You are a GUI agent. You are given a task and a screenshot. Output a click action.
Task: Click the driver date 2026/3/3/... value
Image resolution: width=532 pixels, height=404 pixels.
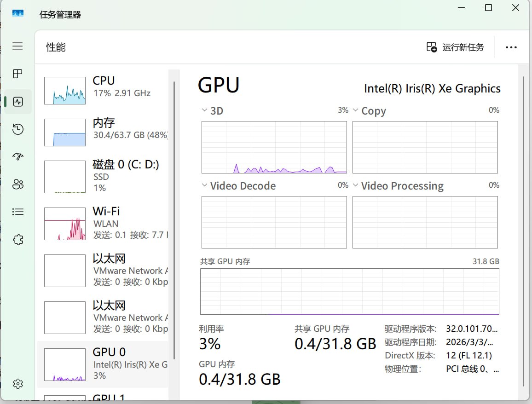click(x=469, y=342)
